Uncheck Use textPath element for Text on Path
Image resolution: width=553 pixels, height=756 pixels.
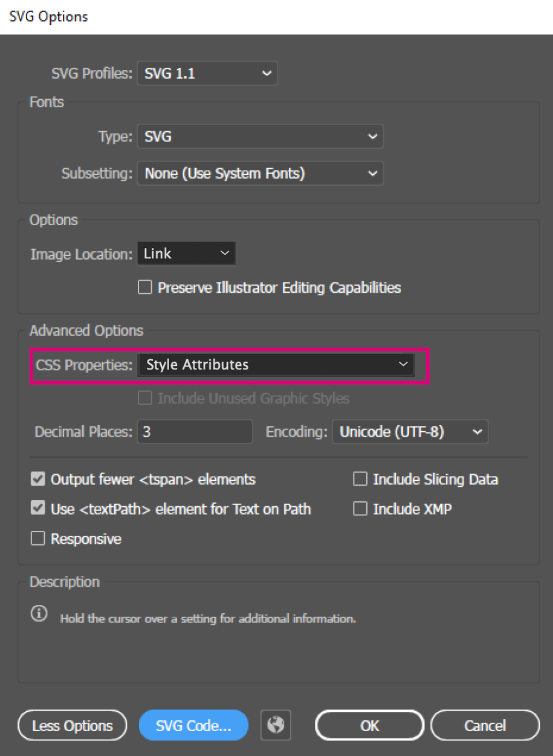pyautogui.click(x=38, y=509)
